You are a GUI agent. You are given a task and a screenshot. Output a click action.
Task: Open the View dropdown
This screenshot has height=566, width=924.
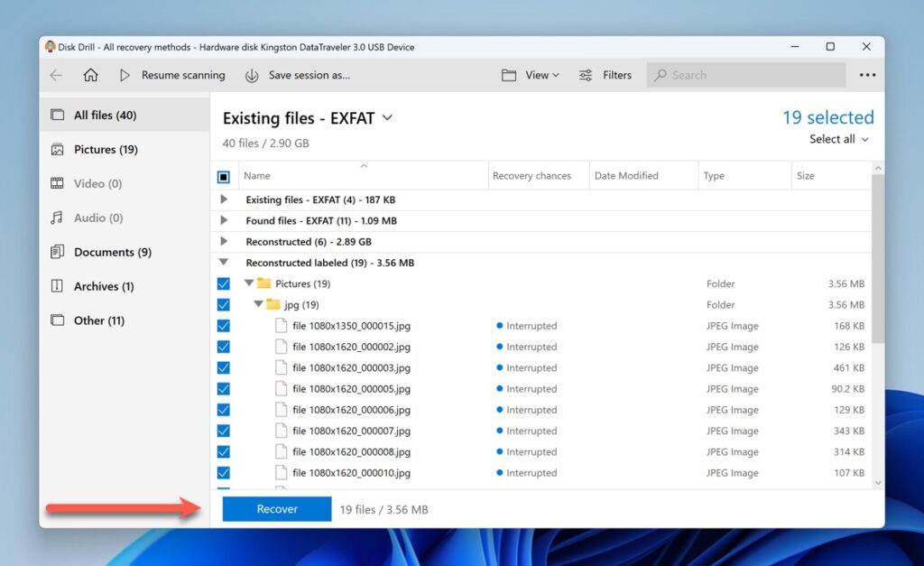(x=538, y=76)
